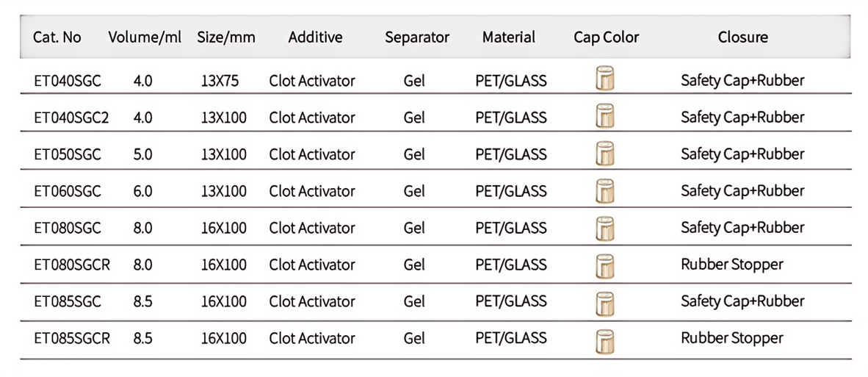Click the Closure column header
The image size is (868, 377).
pyautogui.click(x=742, y=37)
